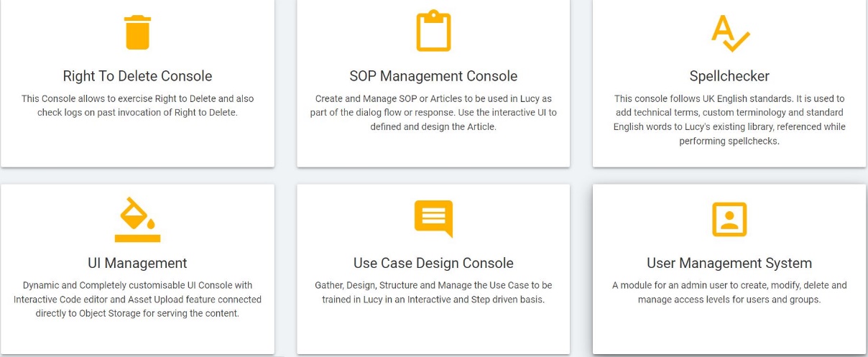The image size is (868, 357).
Task: Click the SOP clipboard icon
Action: pyautogui.click(x=433, y=31)
